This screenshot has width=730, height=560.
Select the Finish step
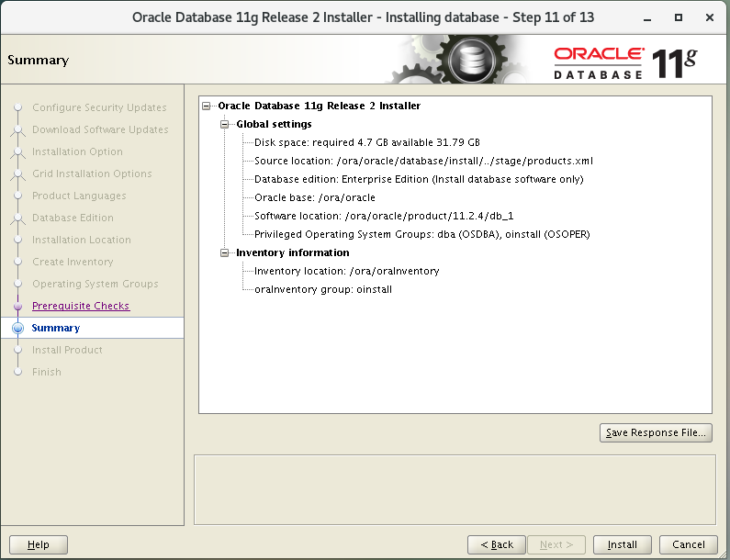pos(47,372)
